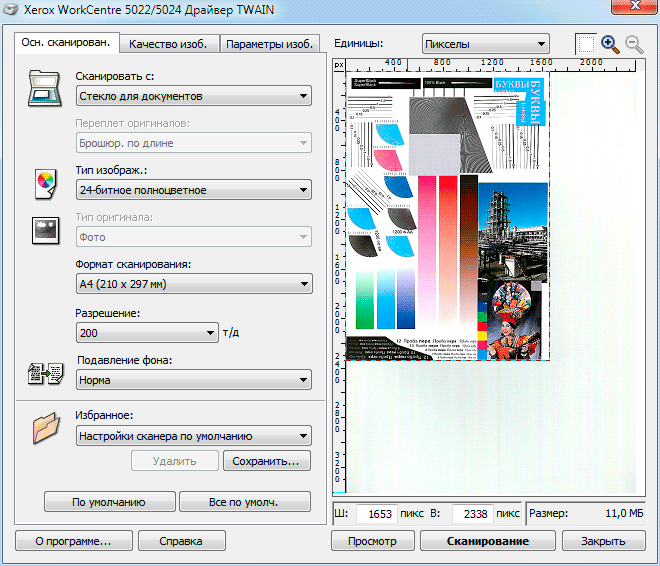
Task: Click the favorites folder icon
Action: pos(46,428)
